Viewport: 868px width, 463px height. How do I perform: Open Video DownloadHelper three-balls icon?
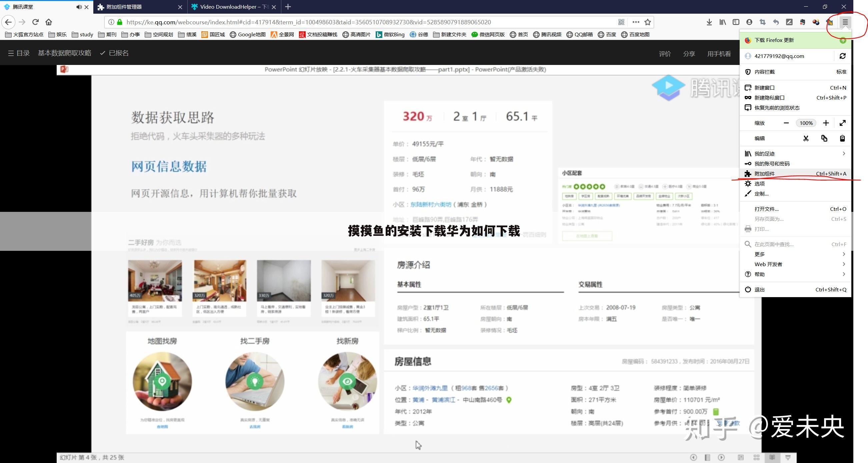click(816, 22)
